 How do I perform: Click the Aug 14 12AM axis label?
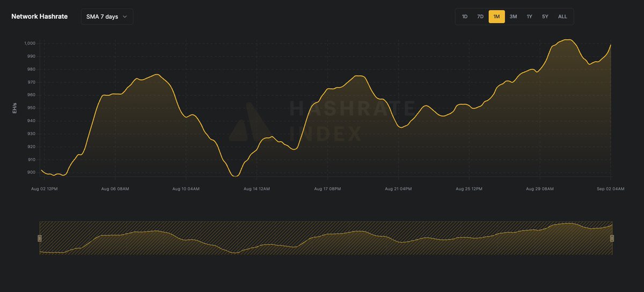click(x=257, y=189)
